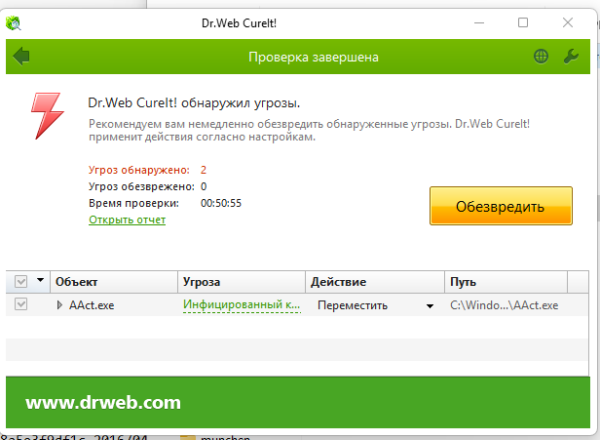Open the dropdown arrow beside header checkbox
Screen dimensions: 600x440
[x=40, y=280]
